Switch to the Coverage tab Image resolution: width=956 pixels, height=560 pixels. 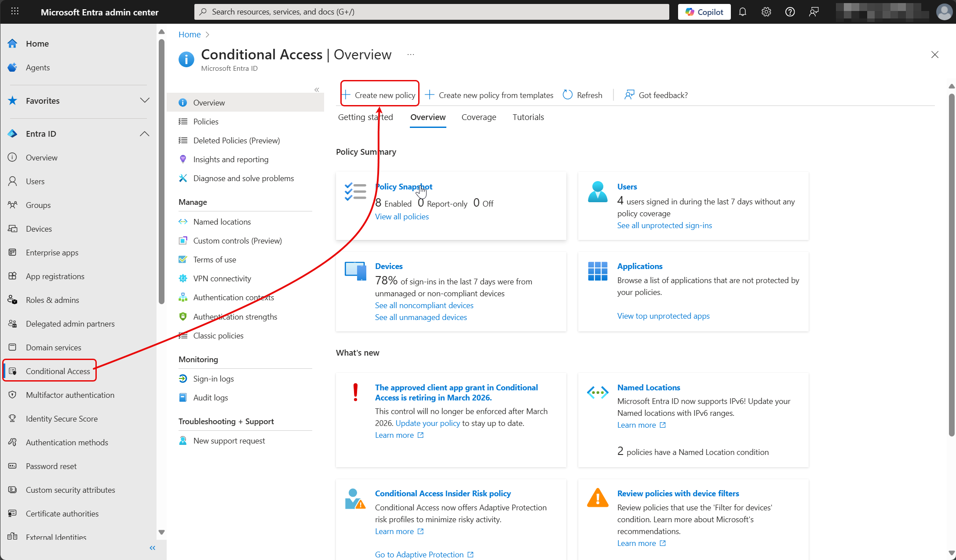click(x=478, y=117)
